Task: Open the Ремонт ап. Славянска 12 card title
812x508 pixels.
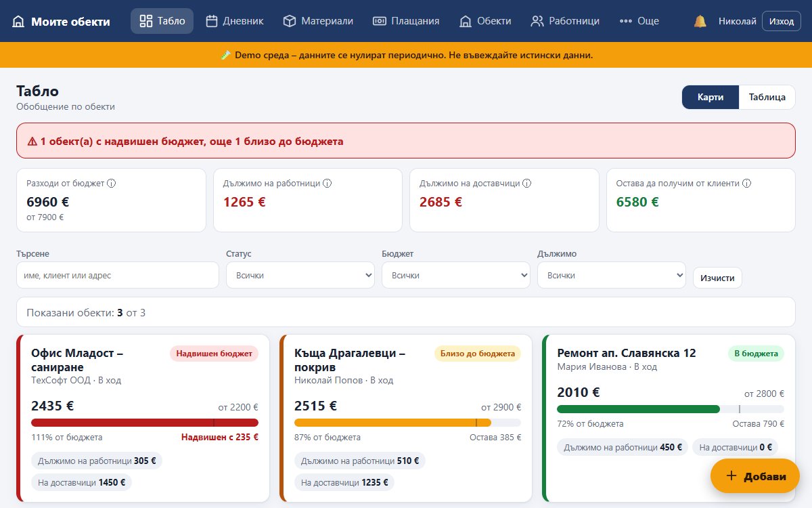Action: [x=627, y=353]
